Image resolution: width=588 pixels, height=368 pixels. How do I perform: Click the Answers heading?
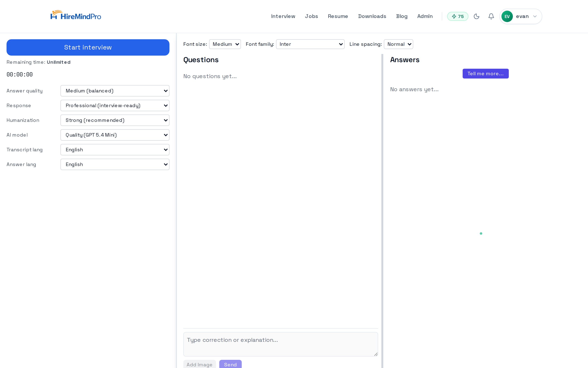coord(405,60)
